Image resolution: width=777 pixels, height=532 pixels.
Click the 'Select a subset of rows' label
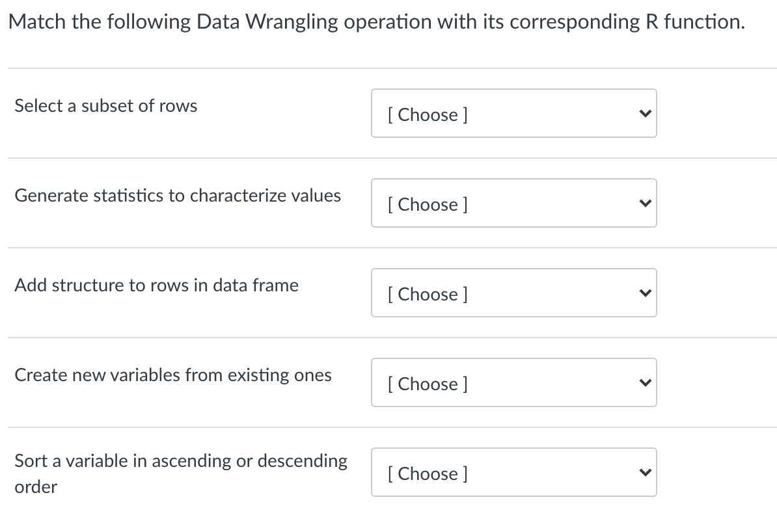[106, 105]
